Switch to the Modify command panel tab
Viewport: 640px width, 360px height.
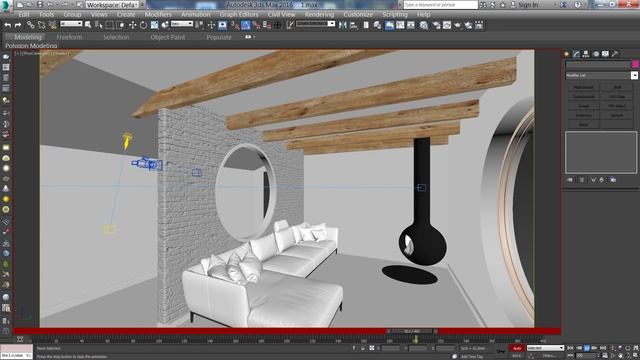click(x=576, y=54)
